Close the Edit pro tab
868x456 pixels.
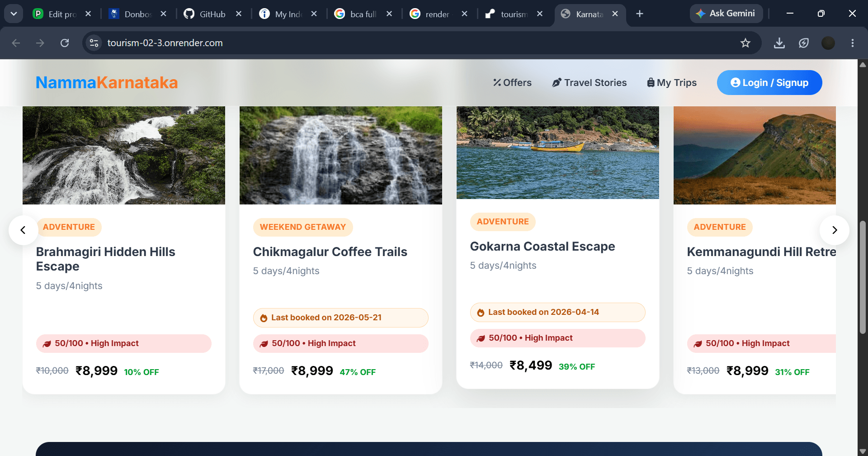[88, 14]
